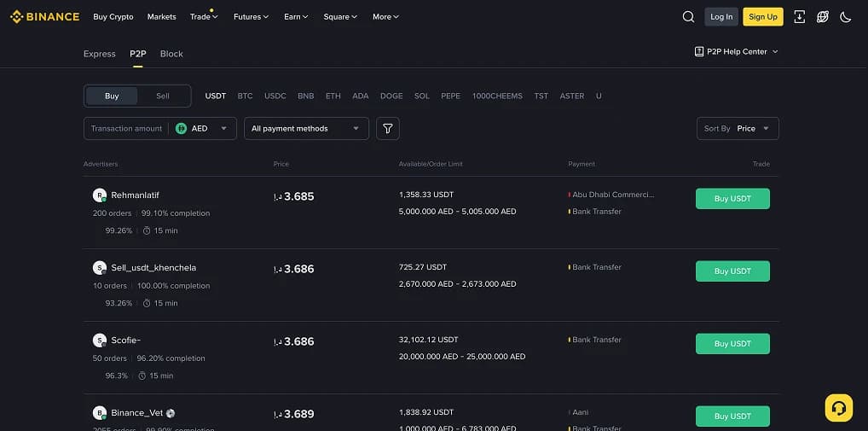Buy USDT from Scofie-
868x431 pixels.
coord(732,343)
